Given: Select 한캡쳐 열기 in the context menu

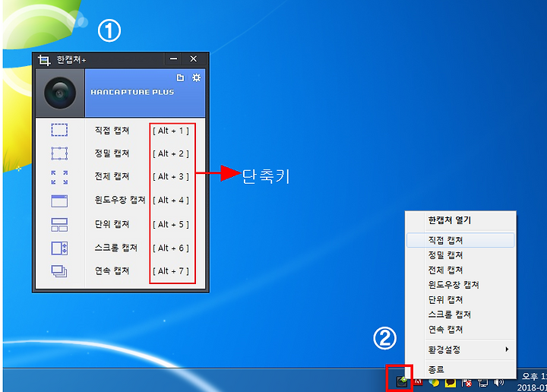Looking at the screenshot, I should point(460,220).
